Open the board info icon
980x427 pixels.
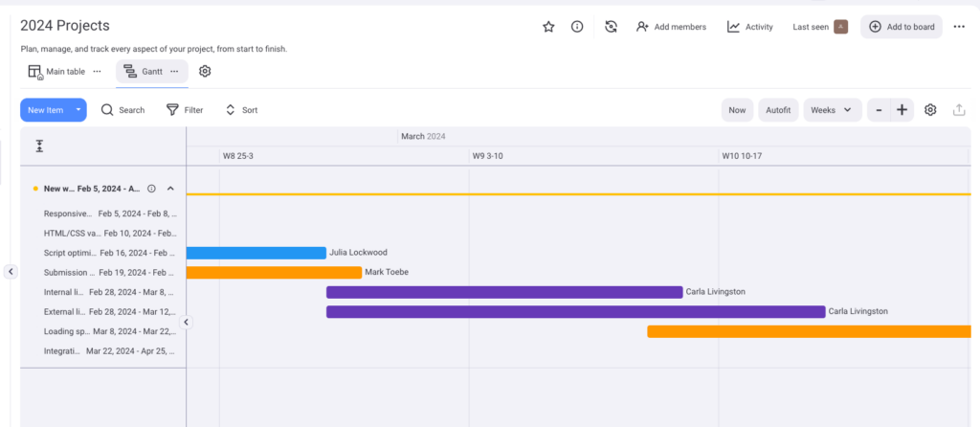(577, 27)
